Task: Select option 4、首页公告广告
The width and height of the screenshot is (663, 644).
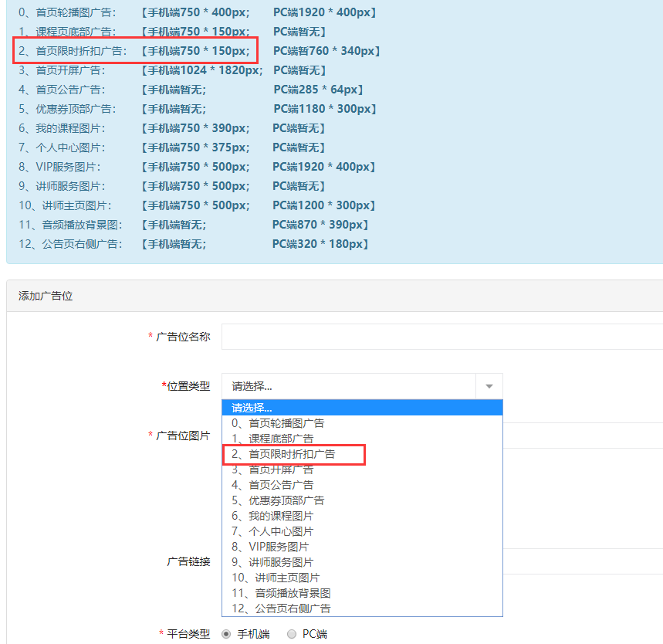Action: click(x=362, y=485)
